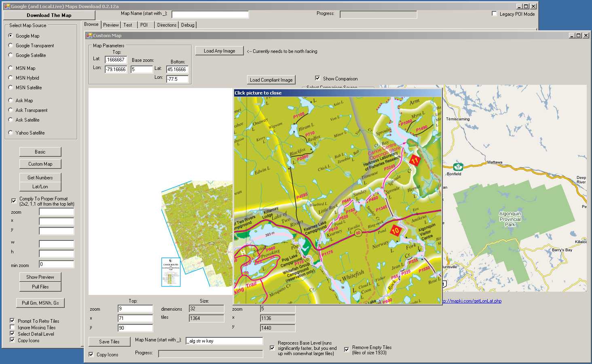Click Custom Map name field '_alg str w key'
The image size is (592, 364).
(224, 341)
